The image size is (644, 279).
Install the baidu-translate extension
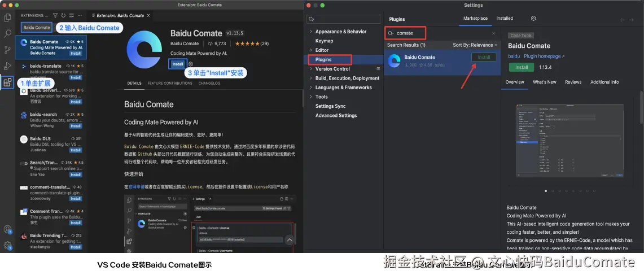[75, 78]
